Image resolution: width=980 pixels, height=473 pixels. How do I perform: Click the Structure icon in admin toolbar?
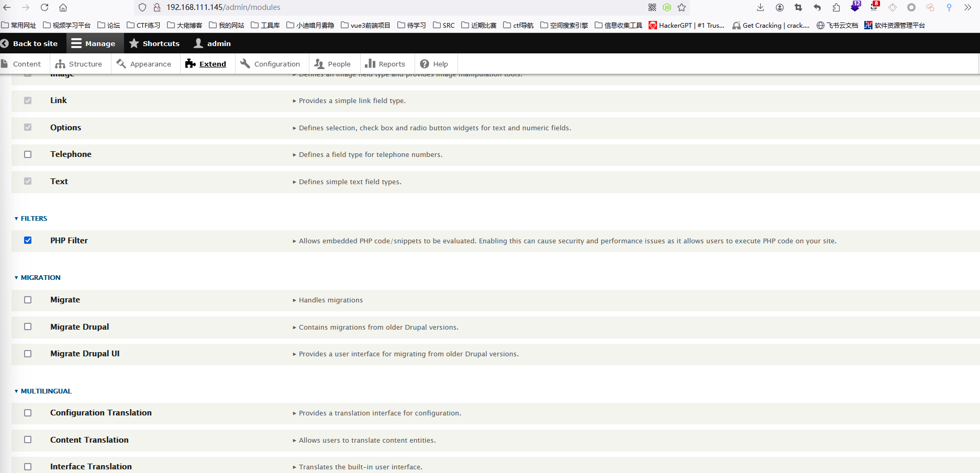(60, 64)
